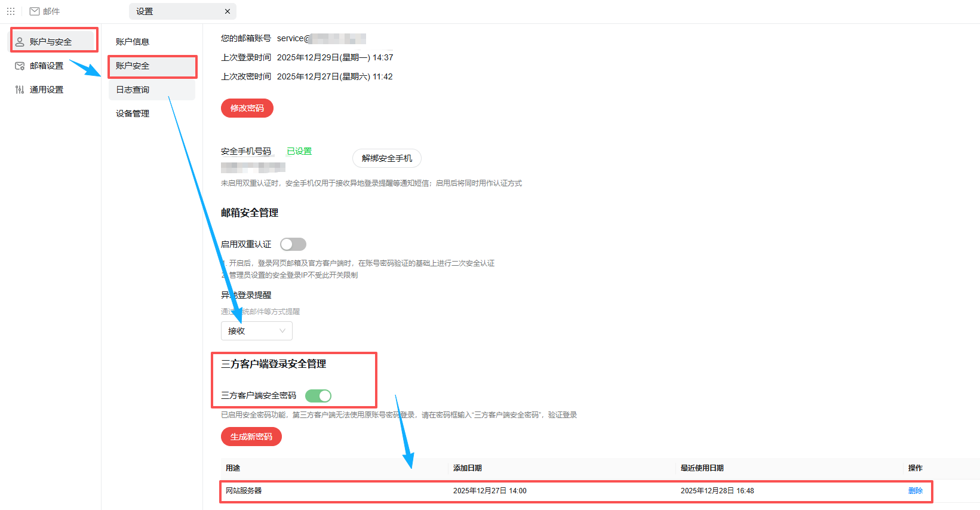Click the 修改密码 button
This screenshot has height=510, width=980.
247,108
